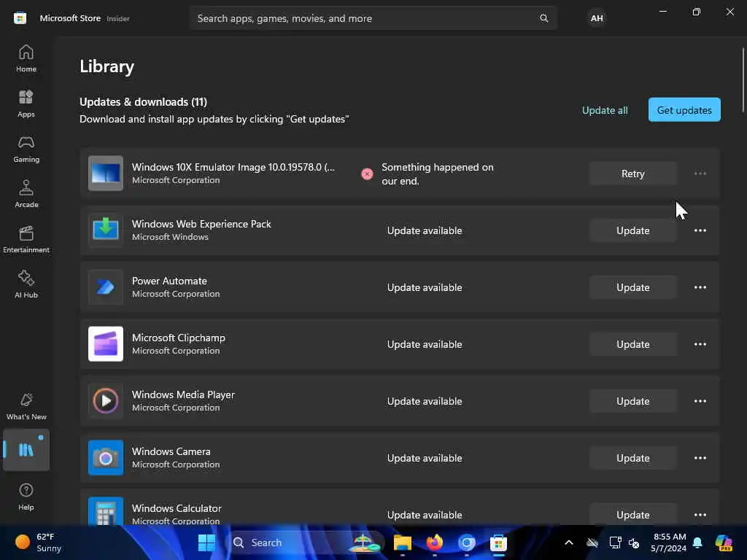Open Copilot preview icon in taskbar

pyautogui.click(x=723, y=542)
